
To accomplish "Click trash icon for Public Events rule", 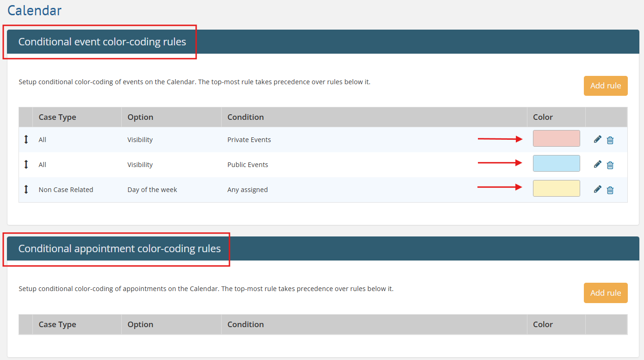I will 610,165.
